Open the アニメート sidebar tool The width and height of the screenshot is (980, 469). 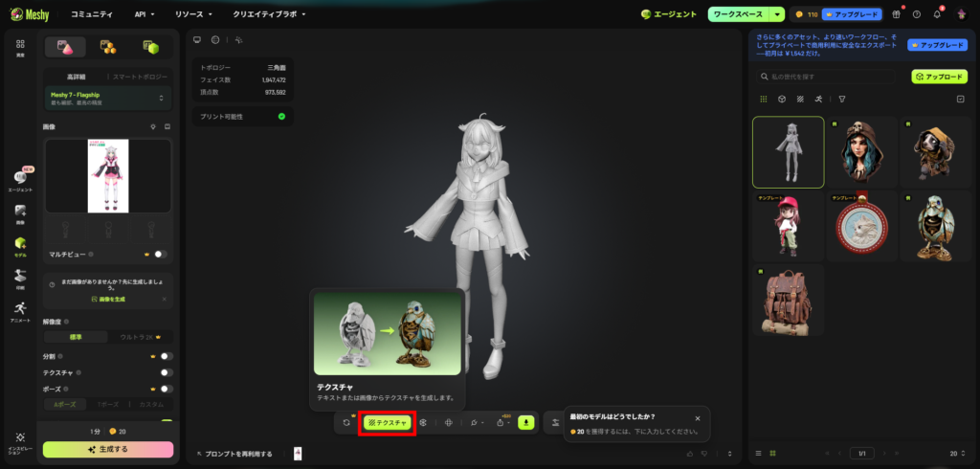(x=20, y=311)
